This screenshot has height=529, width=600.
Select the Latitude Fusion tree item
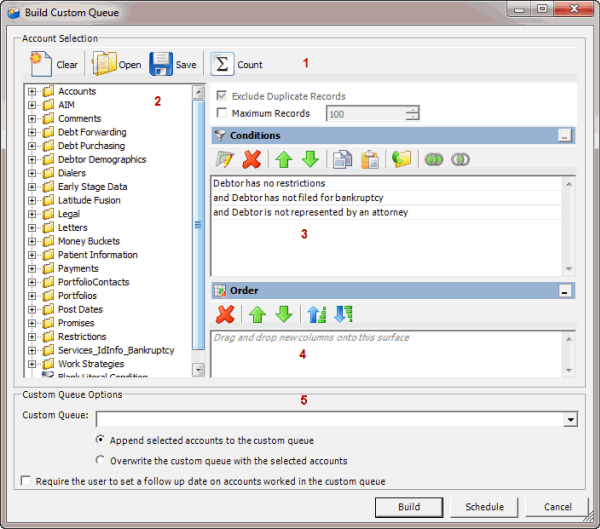(89, 200)
